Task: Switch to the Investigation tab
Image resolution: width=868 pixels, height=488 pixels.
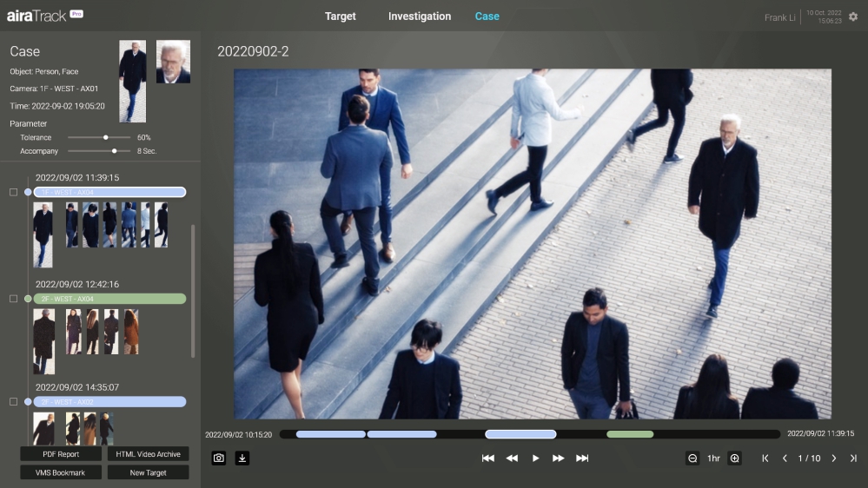Action: point(420,16)
